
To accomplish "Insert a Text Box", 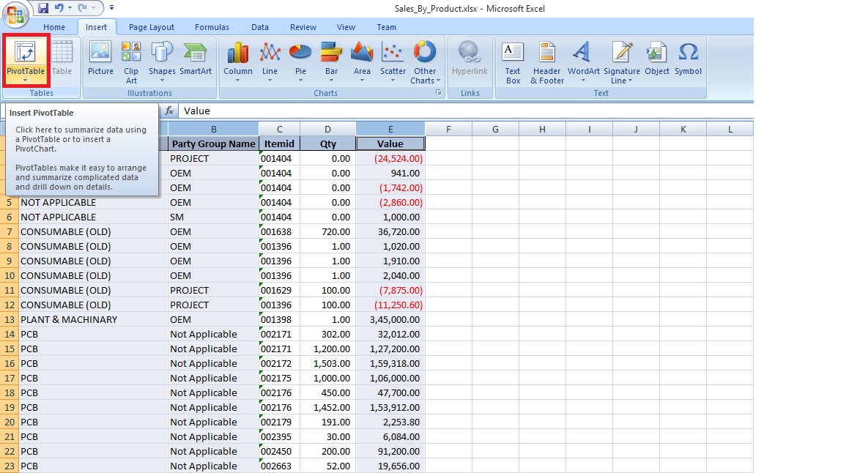I will point(513,62).
